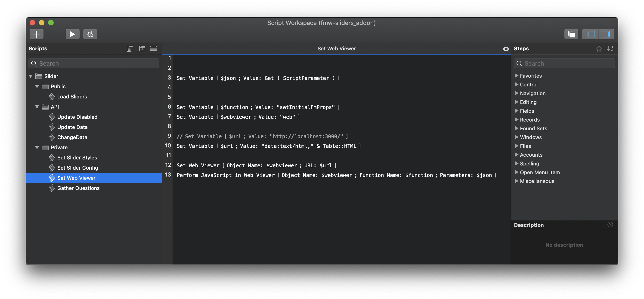Screen dimensions: 644x299
Task: Expand the Miscellaneous steps category
Action: (x=517, y=181)
